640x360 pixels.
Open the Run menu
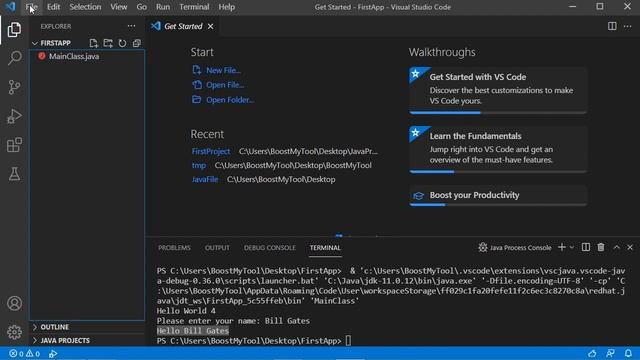click(x=163, y=7)
